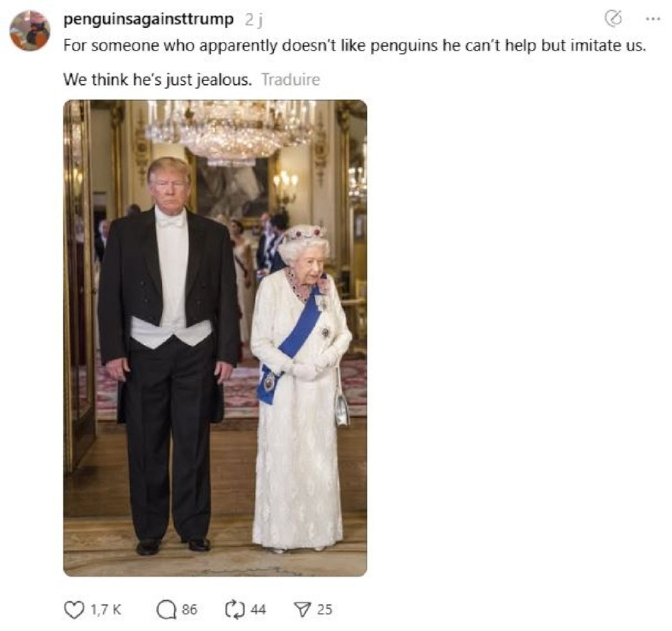View the 25 shares count

(324, 609)
